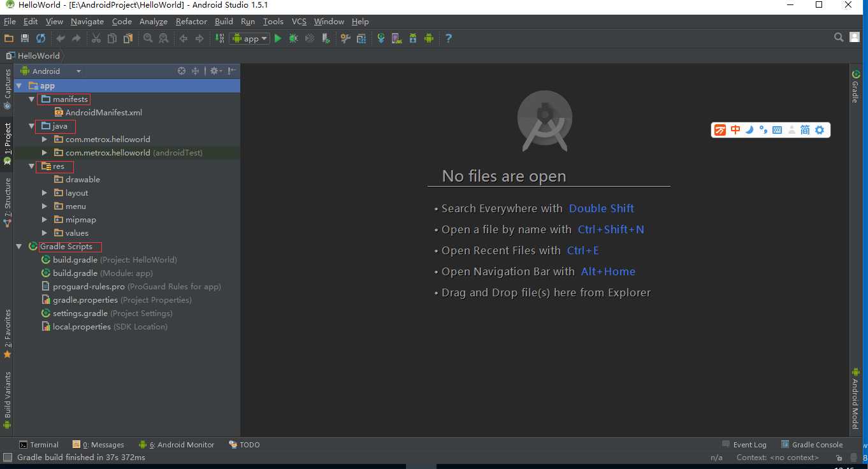Screen dimensions: 868x469
Task: Expand the mipmap folder
Action: coord(45,220)
